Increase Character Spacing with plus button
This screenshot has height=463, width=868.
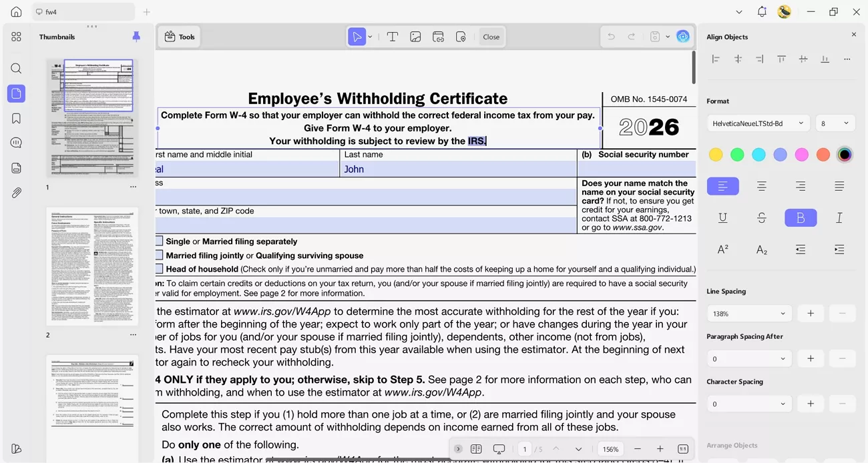[811, 404]
